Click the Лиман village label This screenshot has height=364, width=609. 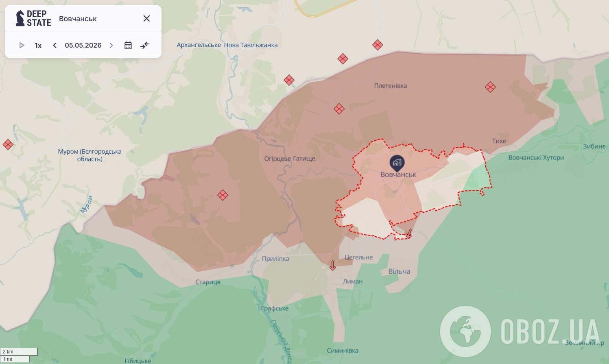point(353,281)
